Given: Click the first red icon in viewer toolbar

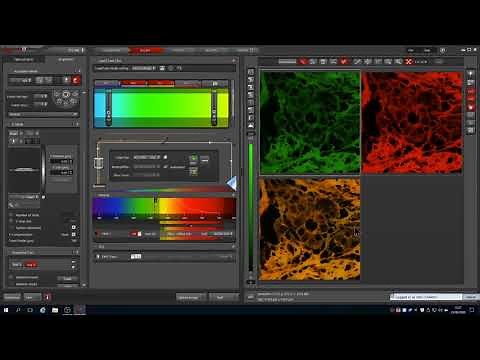Looking at the screenshot, I should click(x=302, y=61).
